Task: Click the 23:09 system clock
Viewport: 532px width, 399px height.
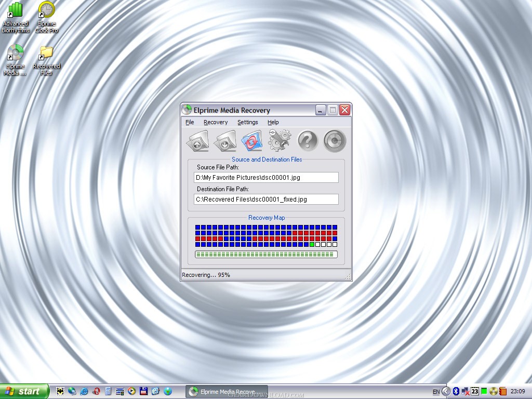Action: [x=518, y=391]
